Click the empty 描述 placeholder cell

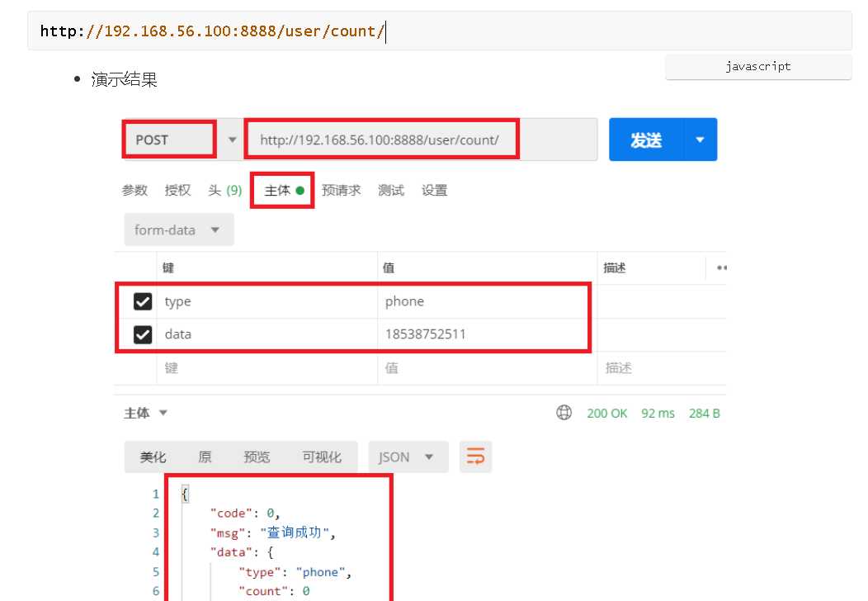tap(662, 368)
